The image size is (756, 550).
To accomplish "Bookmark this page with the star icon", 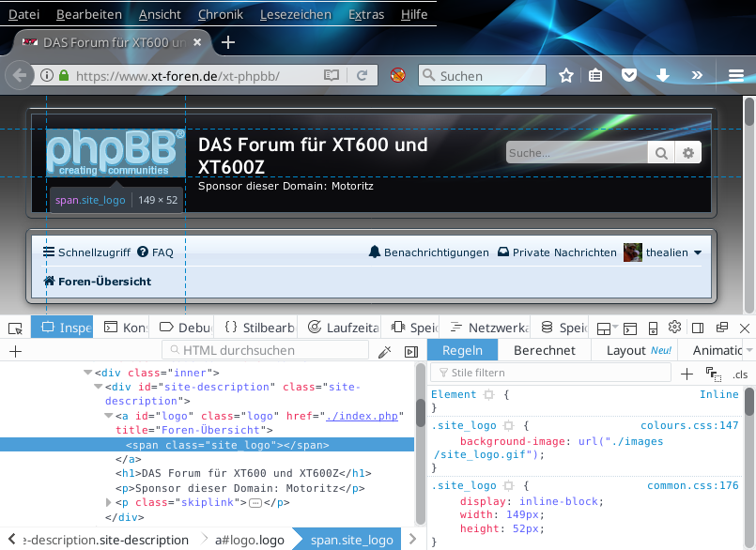I will (x=566, y=76).
